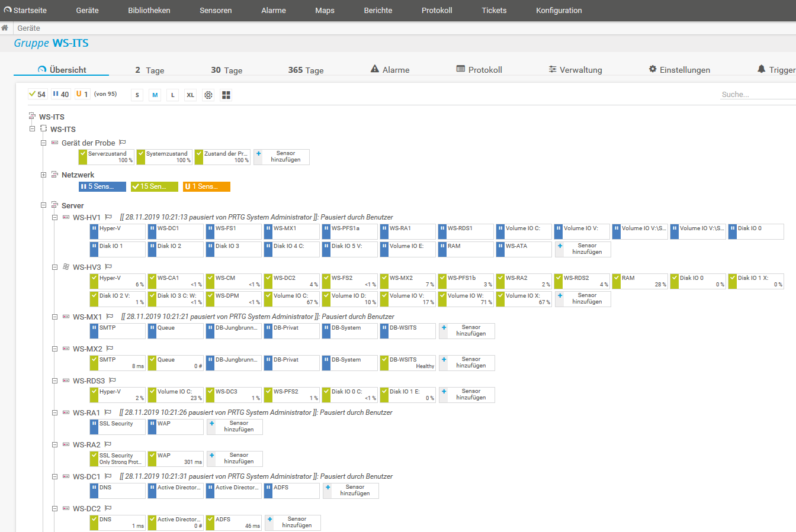Collapse the WS-ITS group node
796x532 pixels.
tap(33, 128)
